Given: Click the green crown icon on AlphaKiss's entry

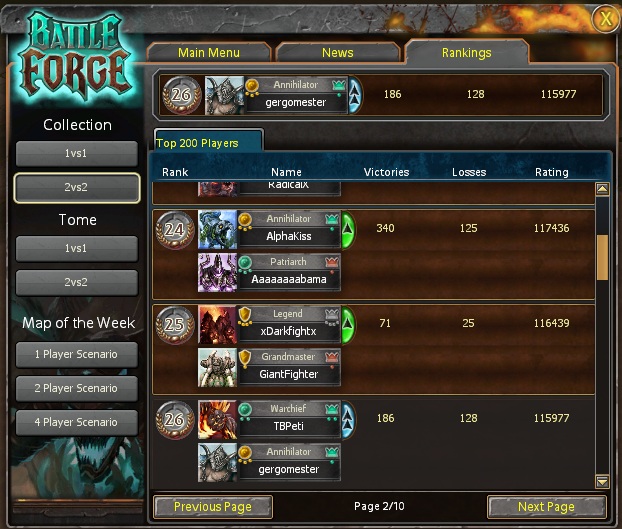Looking at the screenshot, I should [332, 218].
